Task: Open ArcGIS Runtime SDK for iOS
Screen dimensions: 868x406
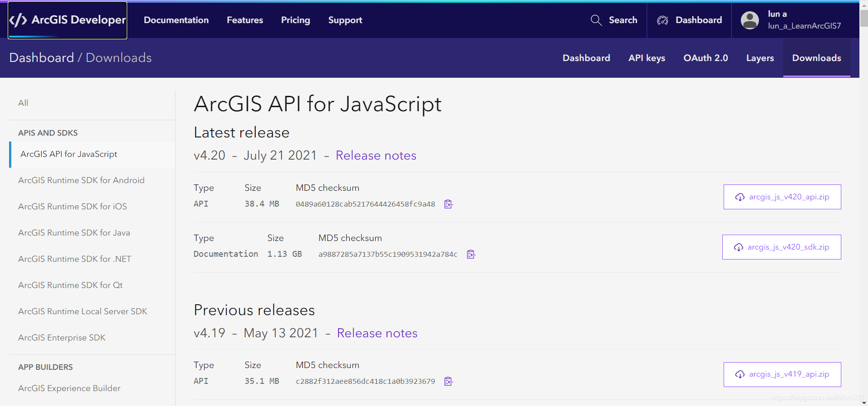Action: coord(72,207)
